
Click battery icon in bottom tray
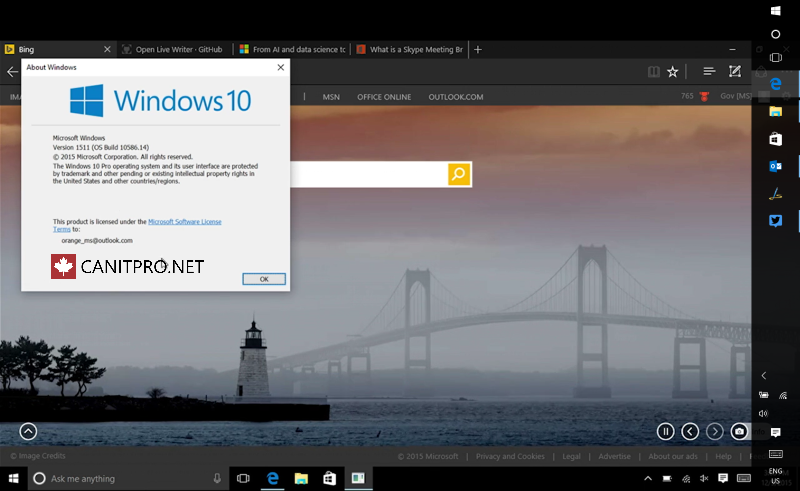point(667,478)
